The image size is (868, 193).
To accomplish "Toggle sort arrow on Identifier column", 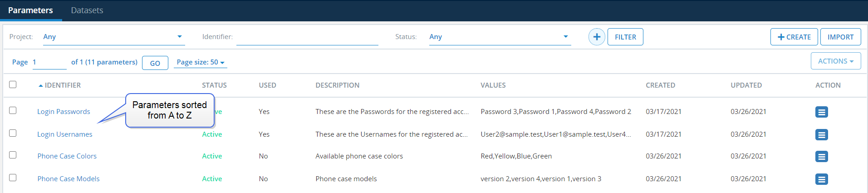I will (x=41, y=85).
